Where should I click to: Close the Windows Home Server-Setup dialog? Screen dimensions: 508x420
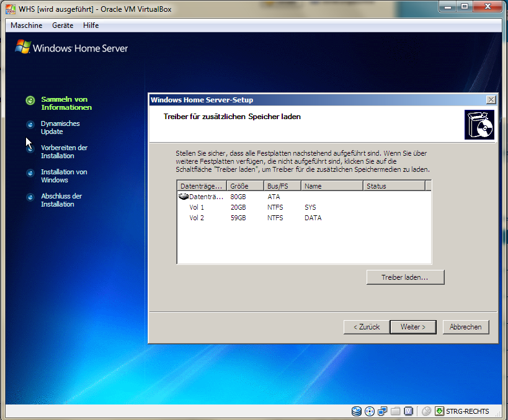491,100
